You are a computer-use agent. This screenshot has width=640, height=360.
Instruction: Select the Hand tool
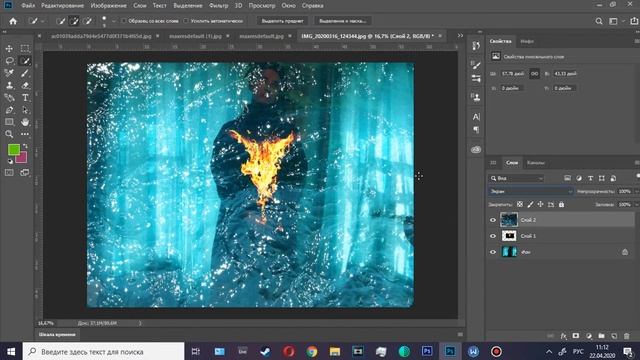25,122
